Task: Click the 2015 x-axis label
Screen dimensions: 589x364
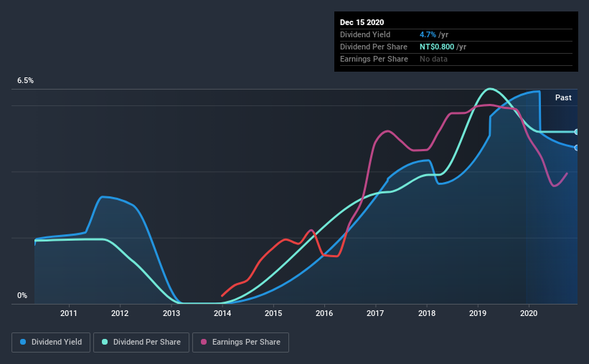Action: coord(273,313)
